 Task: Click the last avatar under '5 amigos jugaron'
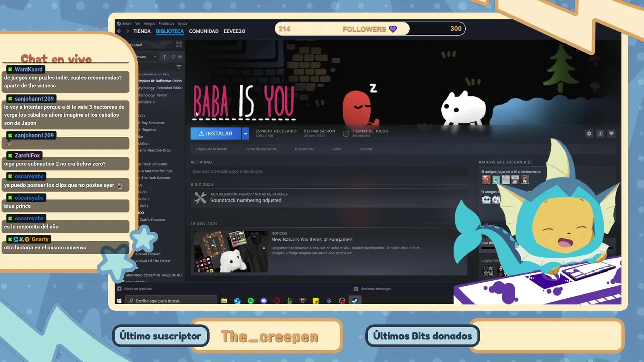(x=524, y=179)
